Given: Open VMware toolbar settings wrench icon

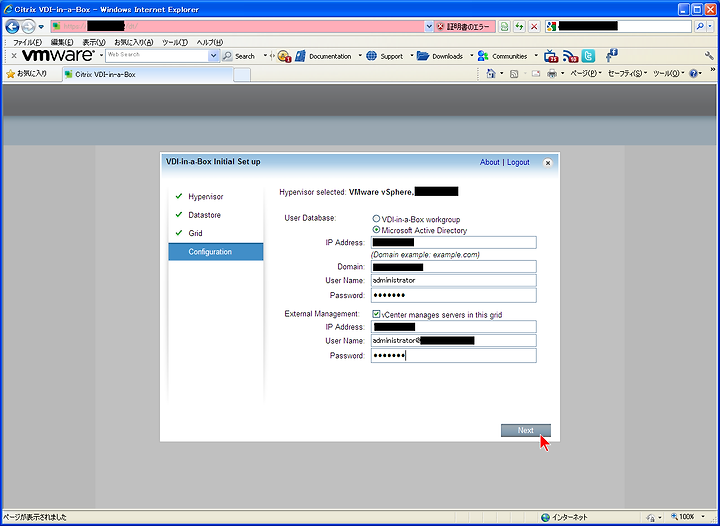Looking at the screenshot, I should tap(709, 56).
